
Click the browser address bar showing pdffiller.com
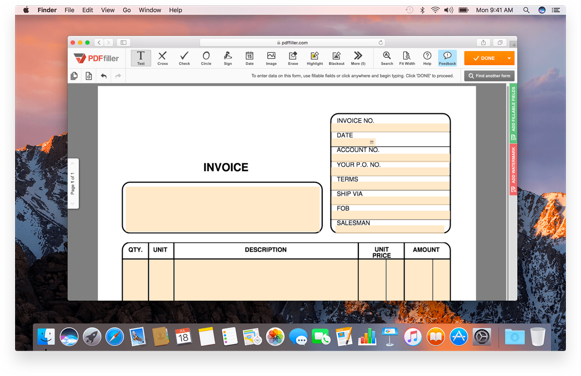(292, 43)
